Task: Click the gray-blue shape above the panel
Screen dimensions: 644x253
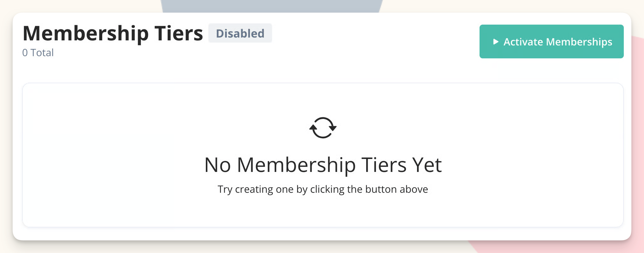Action: [271, 6]
